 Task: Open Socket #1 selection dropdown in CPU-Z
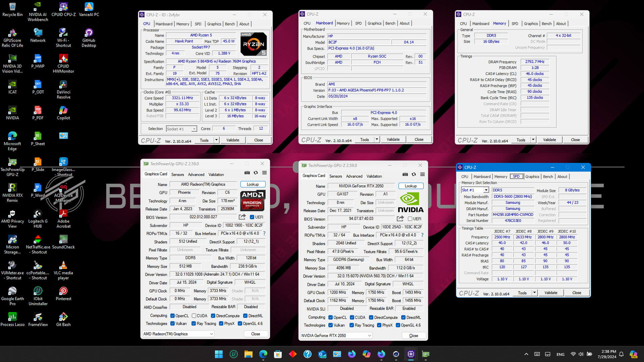181,129
